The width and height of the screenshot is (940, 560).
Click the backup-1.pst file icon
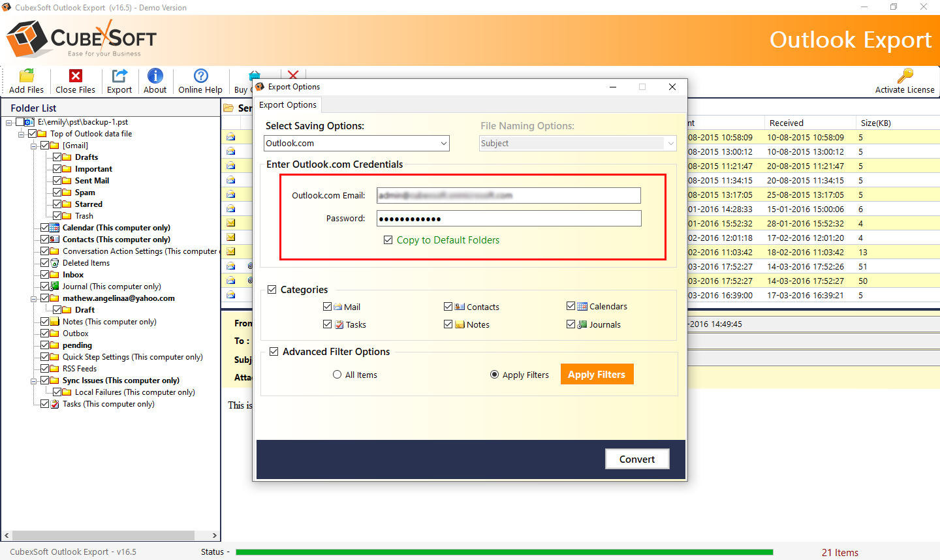(29, 122)
